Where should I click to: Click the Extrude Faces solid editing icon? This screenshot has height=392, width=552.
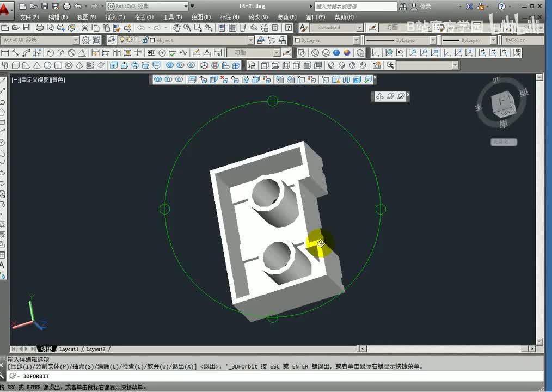[192, 79]
